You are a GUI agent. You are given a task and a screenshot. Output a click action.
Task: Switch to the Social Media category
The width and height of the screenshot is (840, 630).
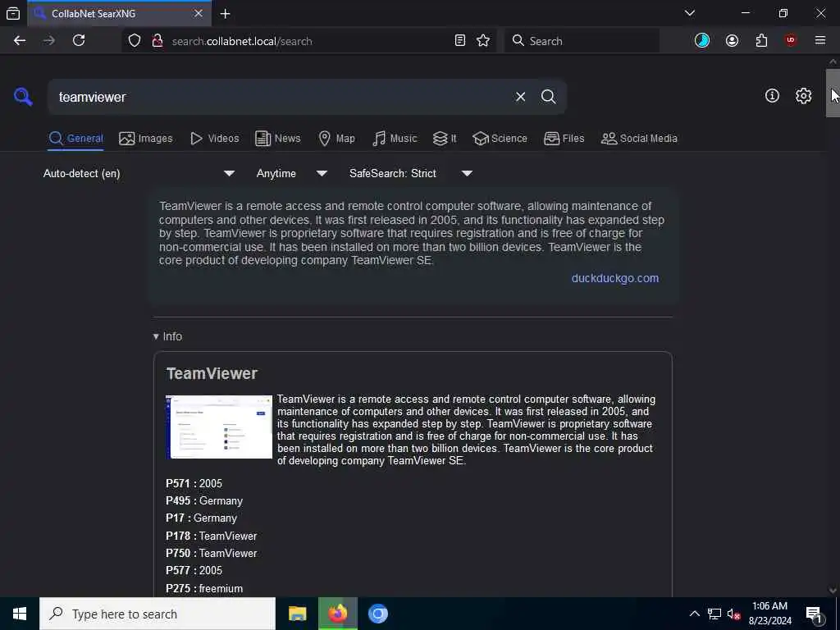[x=639, y=138]
